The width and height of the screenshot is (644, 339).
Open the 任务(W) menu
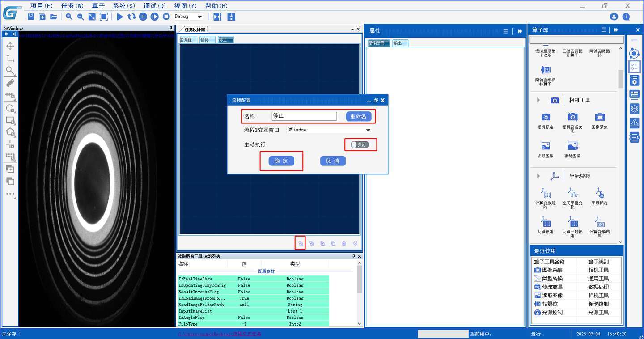click(x=72, y=6)
